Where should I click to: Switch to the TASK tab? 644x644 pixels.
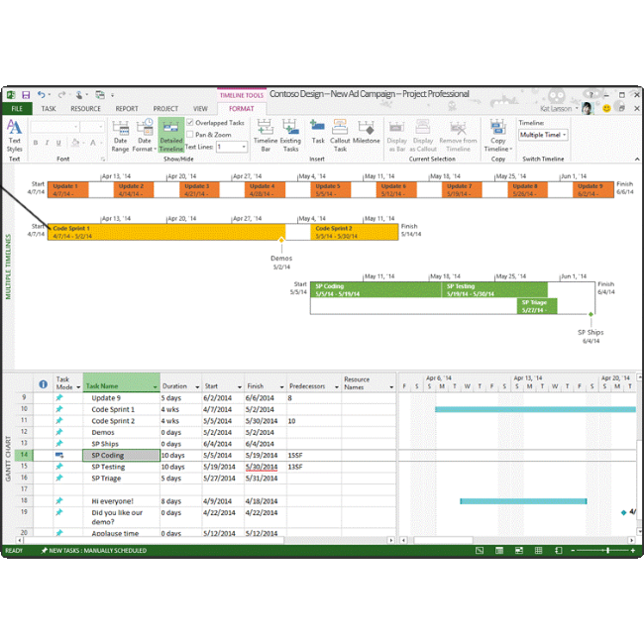tap(49, 108)
